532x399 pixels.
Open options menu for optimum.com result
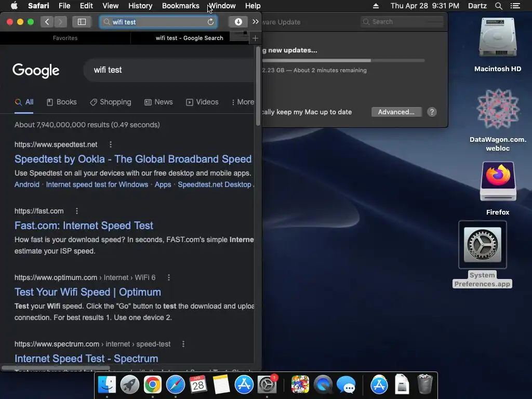169,277
